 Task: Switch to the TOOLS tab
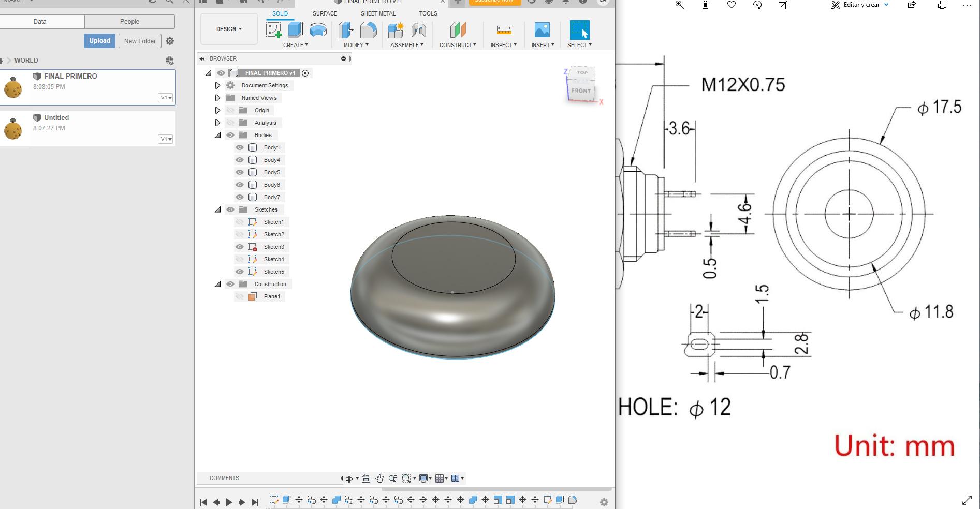pyautogui.click(x=428, y=13)
